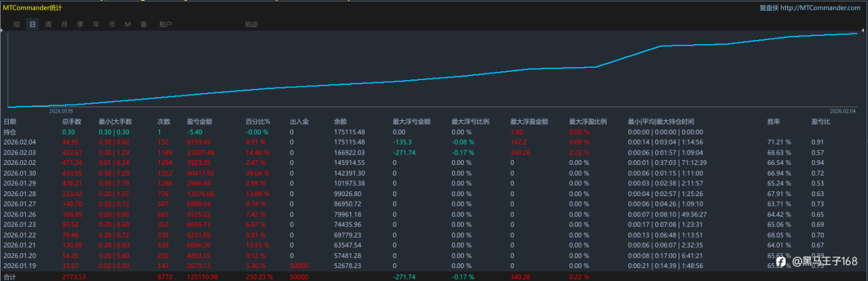Click the equity curve chart
This screenshot has width=868, height=281.
(x=434, y=69)
